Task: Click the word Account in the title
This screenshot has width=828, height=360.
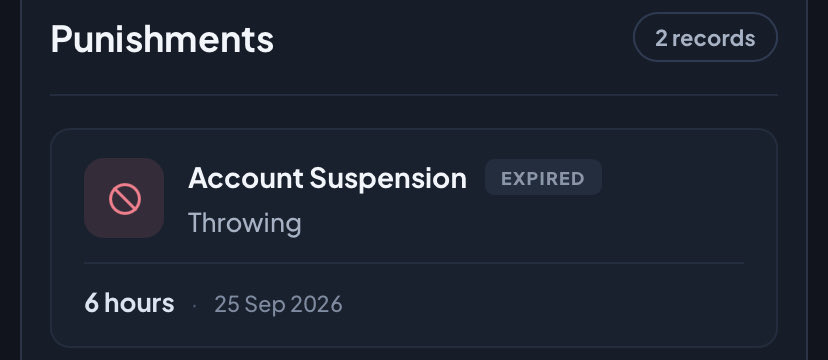Action: [246, 178]
